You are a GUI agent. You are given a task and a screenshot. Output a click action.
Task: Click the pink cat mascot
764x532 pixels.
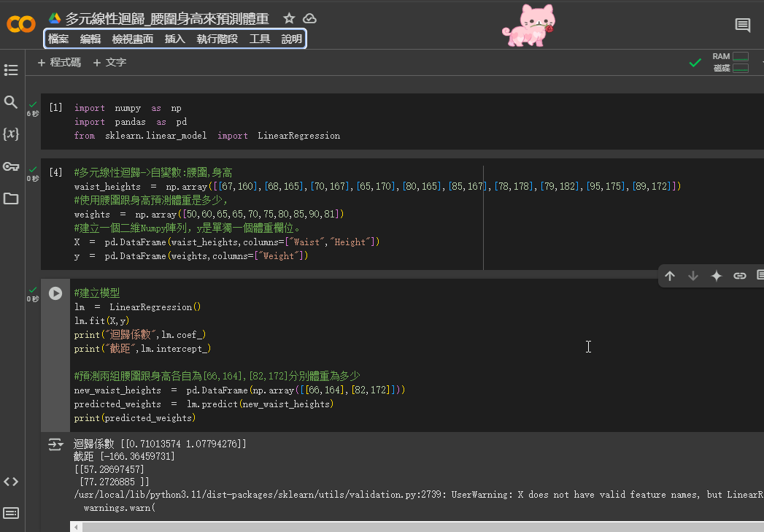[529, 26]
